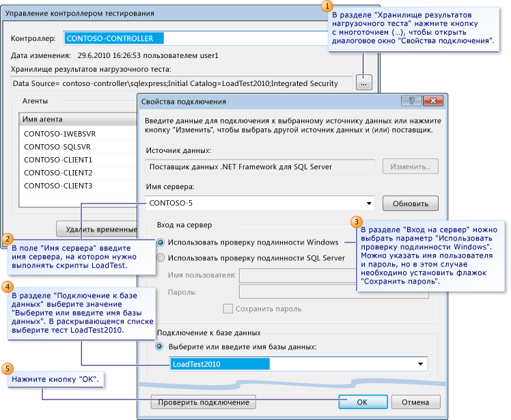Click the ellipsis button beside the connection string

click(363, 83)
